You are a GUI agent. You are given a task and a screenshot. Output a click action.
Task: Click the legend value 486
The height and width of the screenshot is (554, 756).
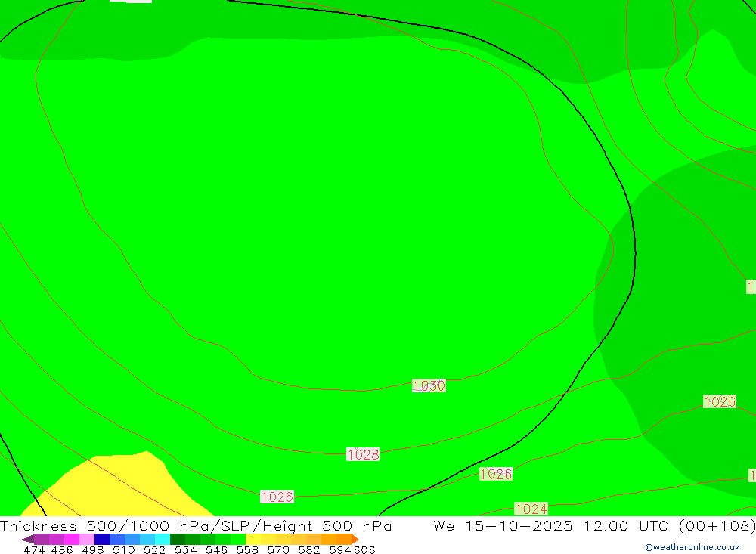62,550
